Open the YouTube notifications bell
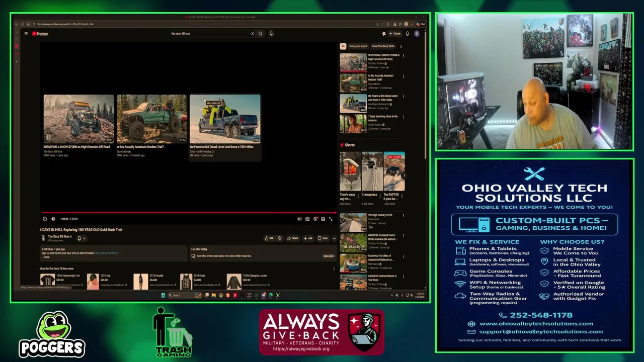Image resolution: width=644 pixels, height=362 pixels. [408, 34]
